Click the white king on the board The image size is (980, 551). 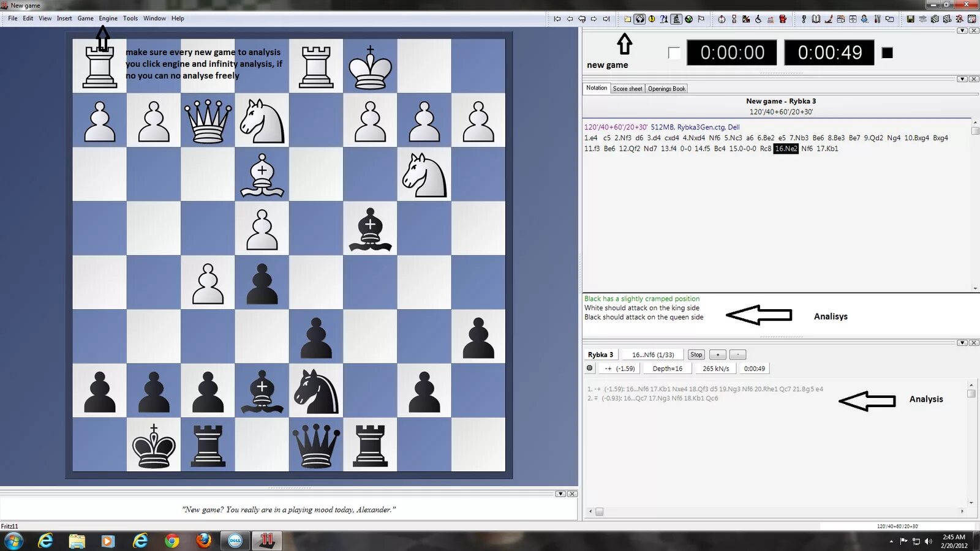(370, 66)
